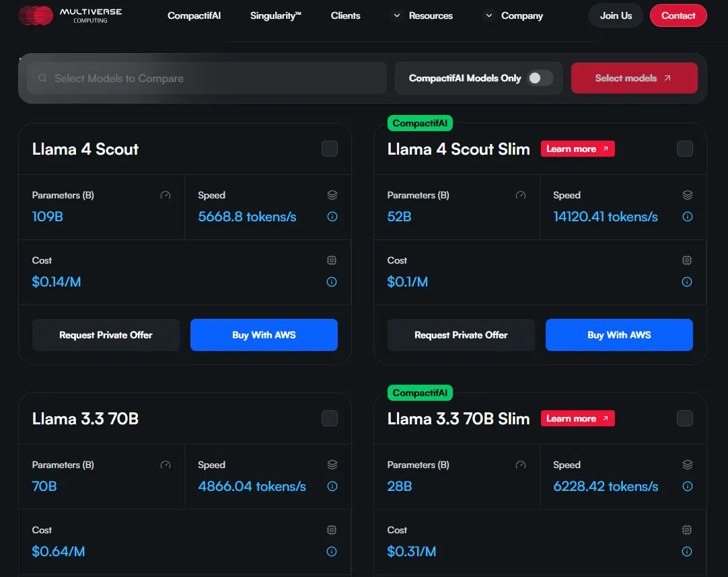Viewport: 728px width, 577px height.
Task: Click info icon beside $0.31/M cost
Action: pos(687,551)
